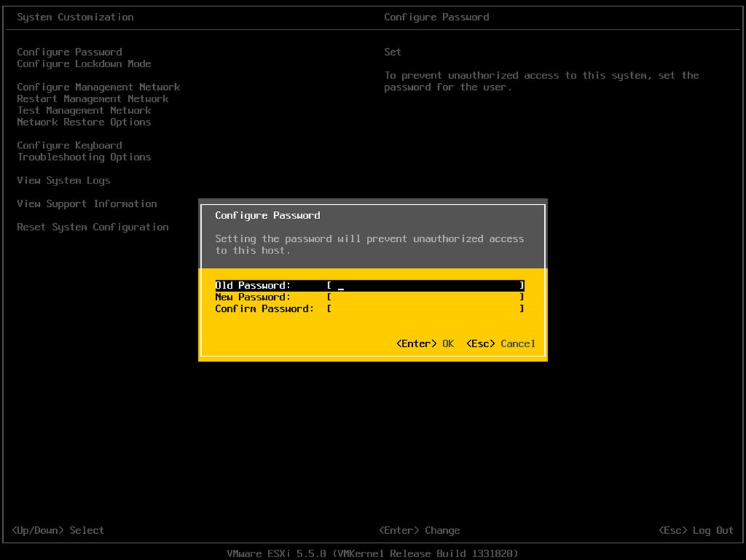
Task: Click the Up/Down Select hint
Action: pyautogui.click(x=58, y=530)
